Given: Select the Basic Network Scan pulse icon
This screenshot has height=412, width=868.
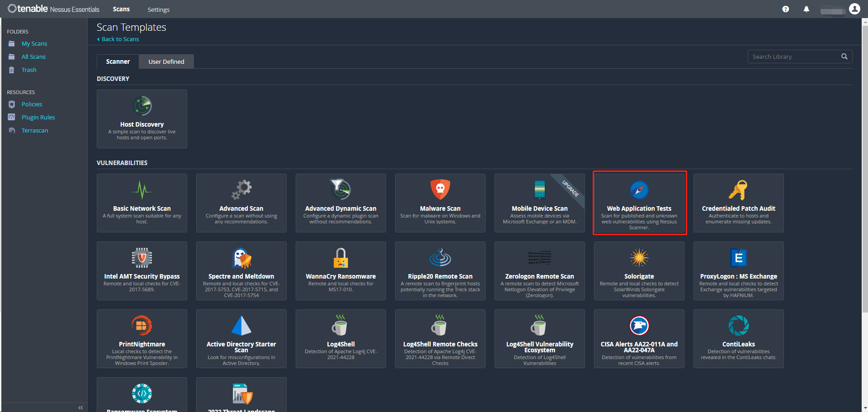Looking at the screenshot, I should [x=142, y=190].
